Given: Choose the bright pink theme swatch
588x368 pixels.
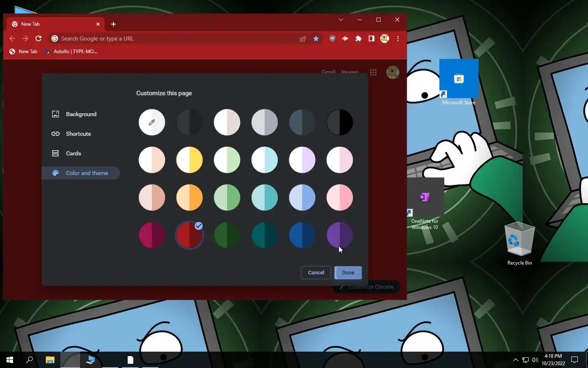Looking at the screenshot, I should click(x=340, y=197).
